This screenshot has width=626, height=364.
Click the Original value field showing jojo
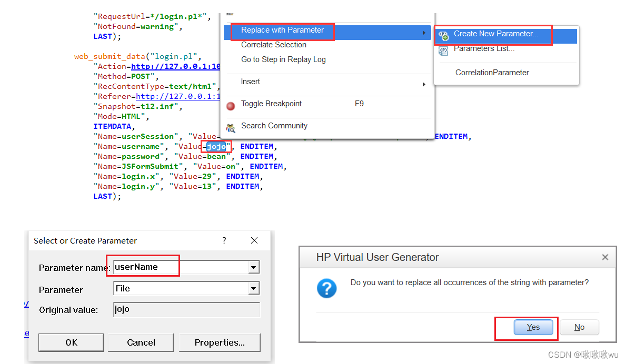pos(186,309)
